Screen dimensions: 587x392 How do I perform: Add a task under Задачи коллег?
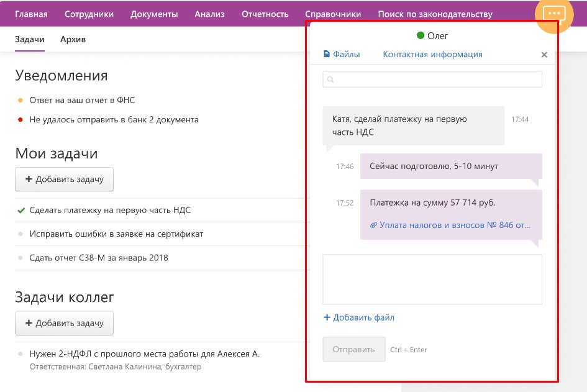(64, 324)
